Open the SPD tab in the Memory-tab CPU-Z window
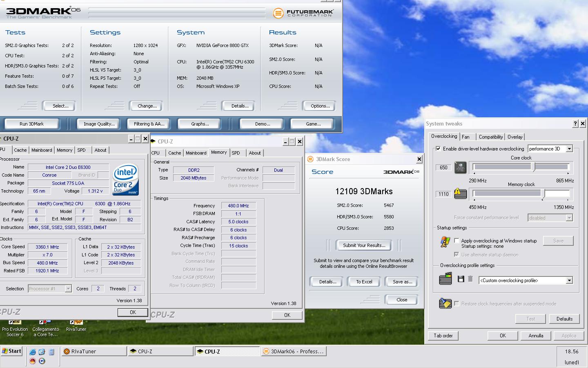 tap(236, 153)
